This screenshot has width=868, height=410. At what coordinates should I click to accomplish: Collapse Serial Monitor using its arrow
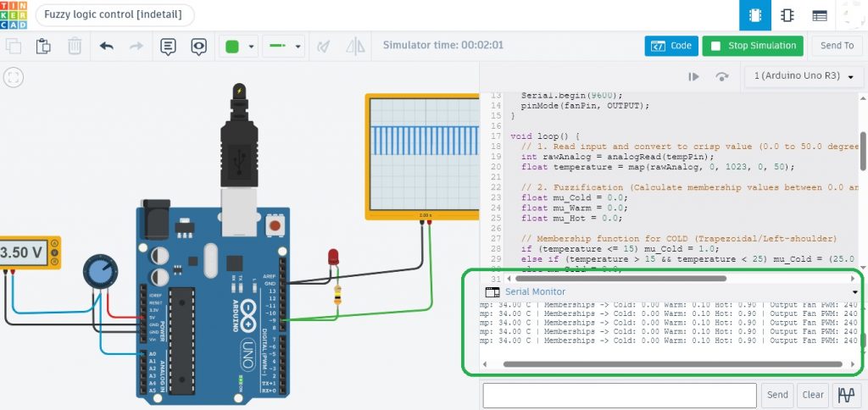click(854, 292)
